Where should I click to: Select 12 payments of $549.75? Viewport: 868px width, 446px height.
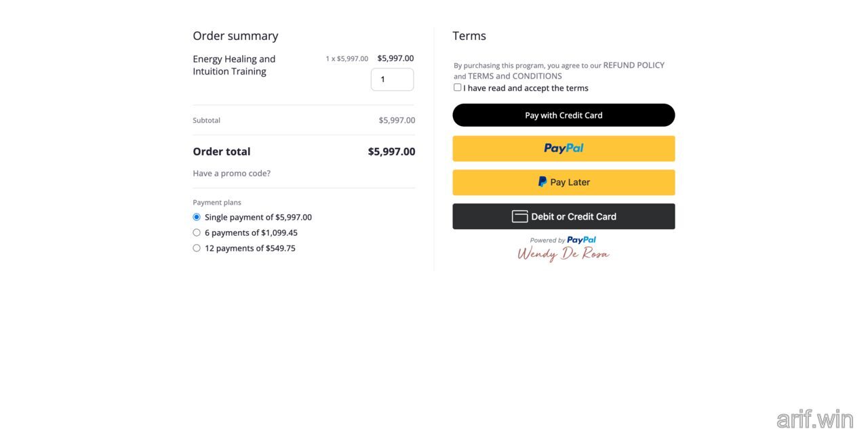tap(197, 247)
